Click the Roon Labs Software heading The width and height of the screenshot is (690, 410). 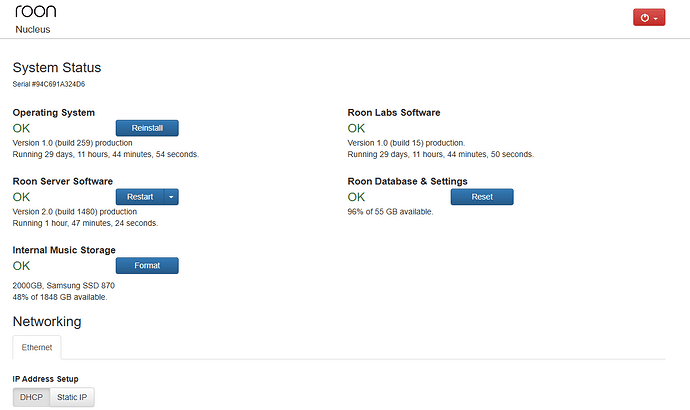(x=394, y=113)
